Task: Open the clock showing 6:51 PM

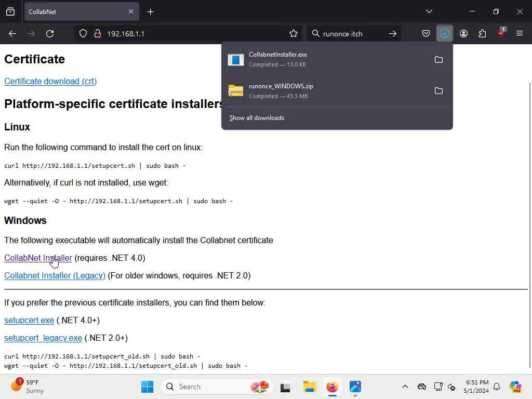Action: coord(476,387)
